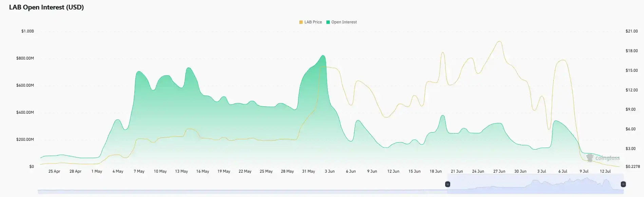Click the 7 May date label
Screen dimensions: 644x197
tap(139, 171)
